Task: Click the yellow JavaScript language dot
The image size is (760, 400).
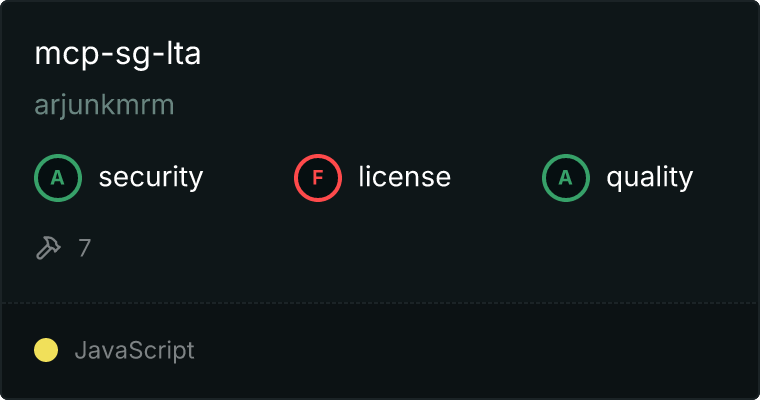Action: (46, 350)
